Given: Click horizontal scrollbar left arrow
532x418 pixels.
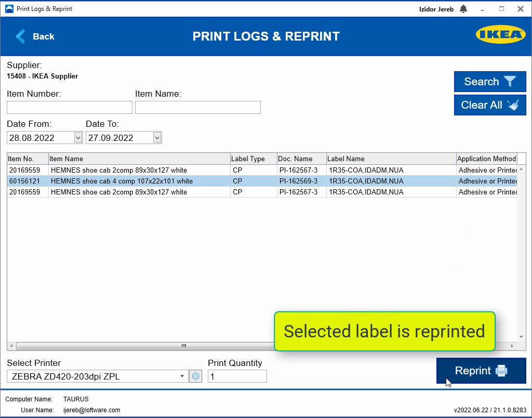Looking at the screenshot, I should coord(11,346).
